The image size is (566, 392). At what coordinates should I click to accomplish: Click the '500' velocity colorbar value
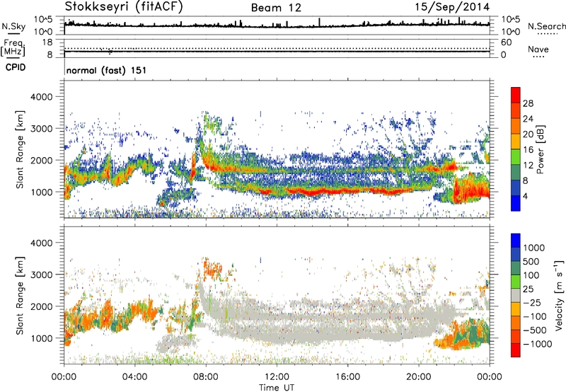point(533,262)
